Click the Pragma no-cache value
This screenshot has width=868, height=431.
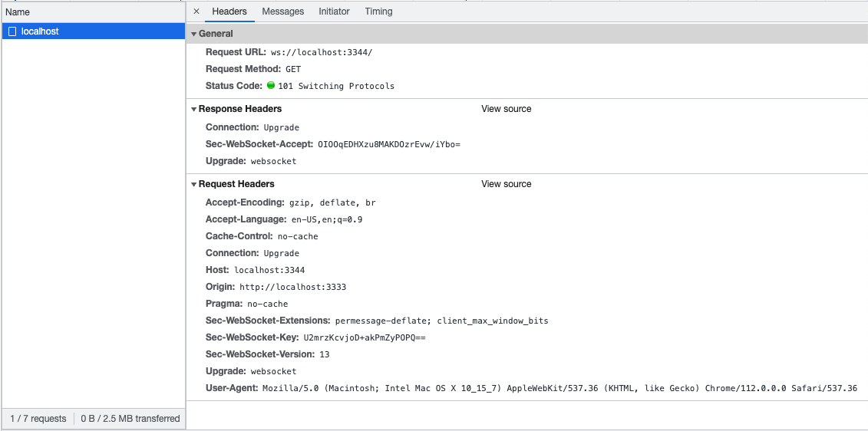[x=267, y=304]
